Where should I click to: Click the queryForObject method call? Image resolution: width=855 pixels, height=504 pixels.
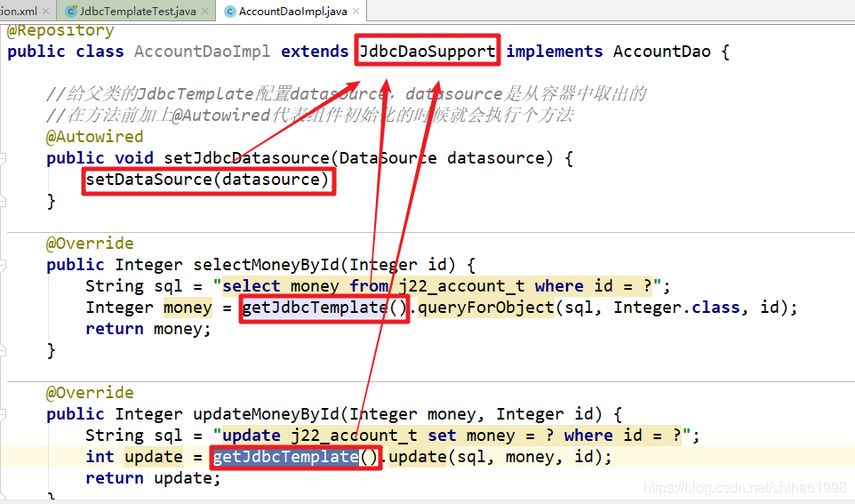tap(485, 308)
